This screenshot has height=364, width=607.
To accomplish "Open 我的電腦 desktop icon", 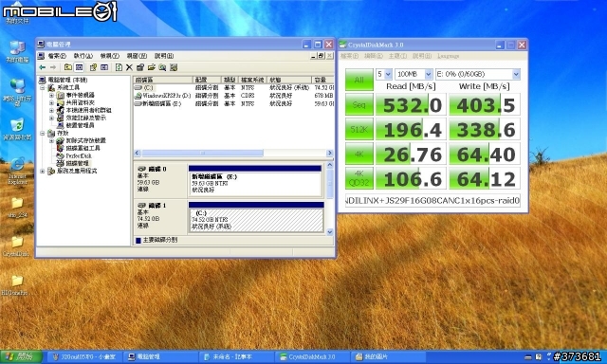I will coord(17,52).
